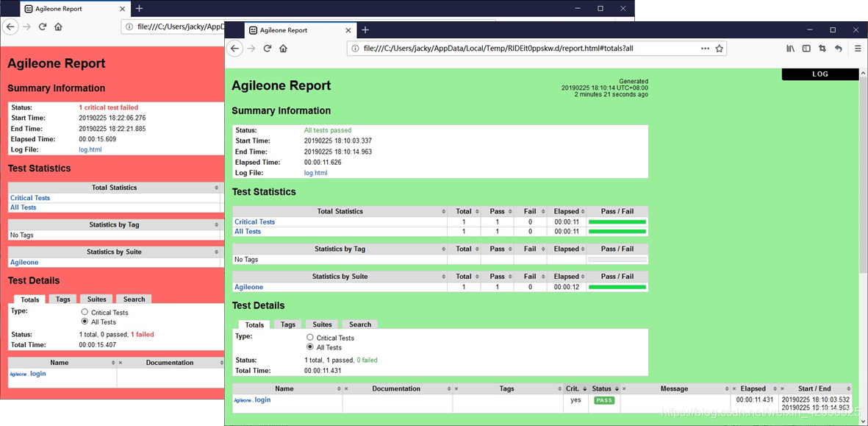
Task: Go back in the rear Firefox window
Action: coord(10,26)
